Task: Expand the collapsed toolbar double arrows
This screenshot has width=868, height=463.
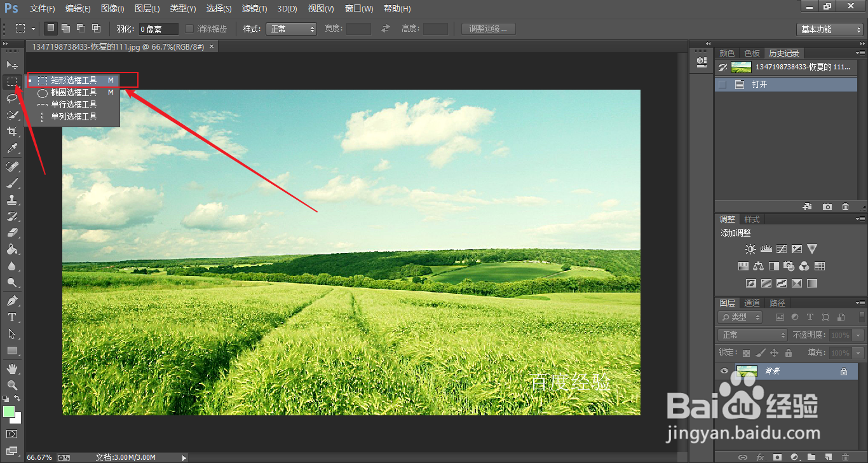Action: 6,44
